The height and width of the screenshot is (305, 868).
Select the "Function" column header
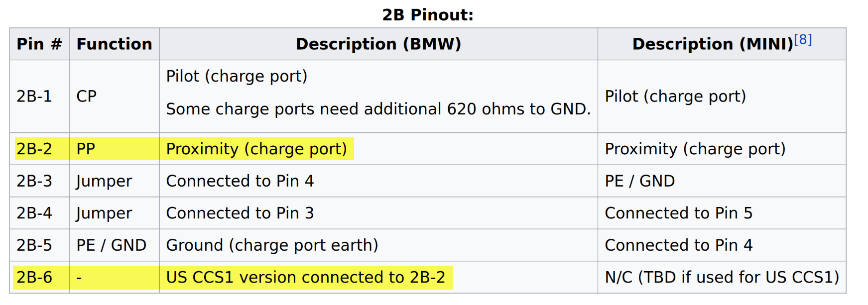tap(114, 44)
